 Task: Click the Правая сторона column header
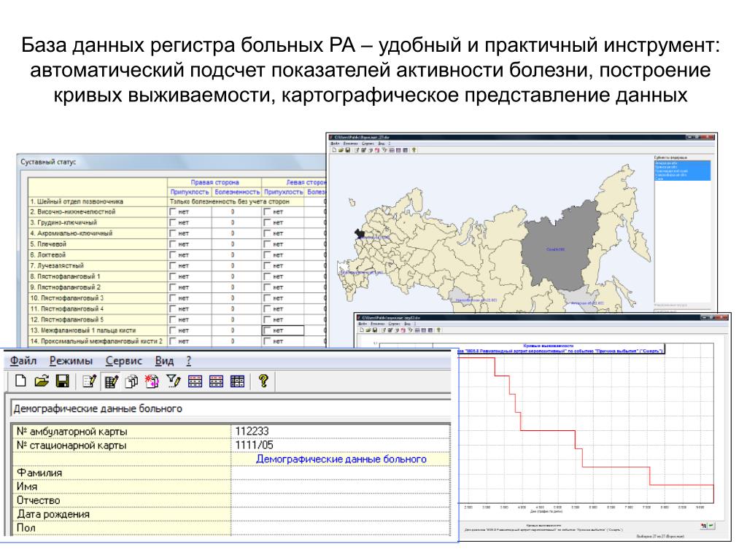215,182
